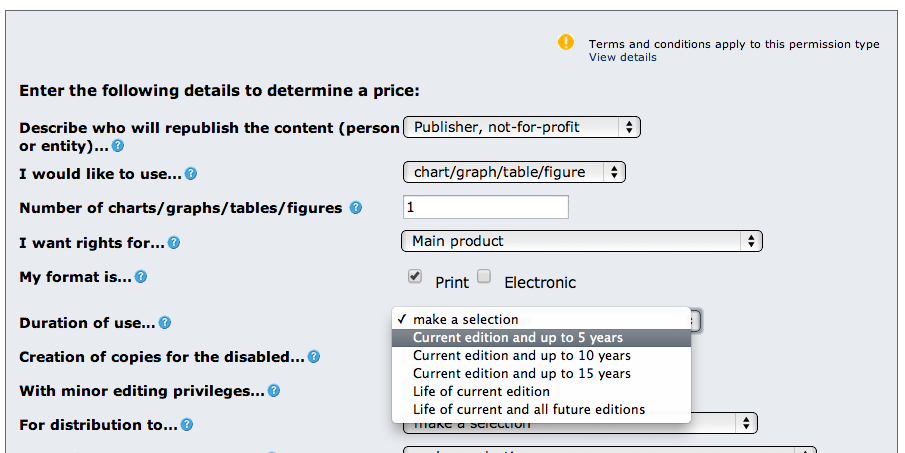Click help icon beside 'I would like to use'
905x453 pixels.
191,174
